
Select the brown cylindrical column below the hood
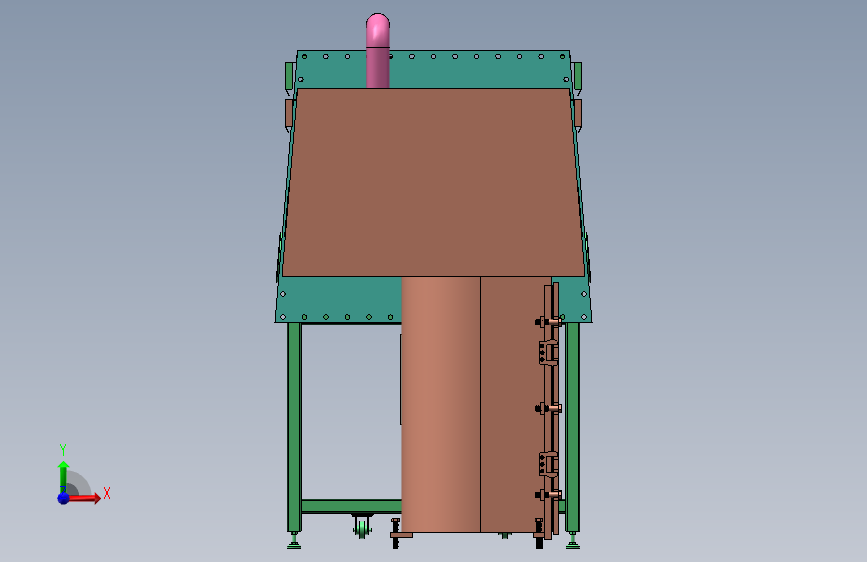click(x=441, y=404)
